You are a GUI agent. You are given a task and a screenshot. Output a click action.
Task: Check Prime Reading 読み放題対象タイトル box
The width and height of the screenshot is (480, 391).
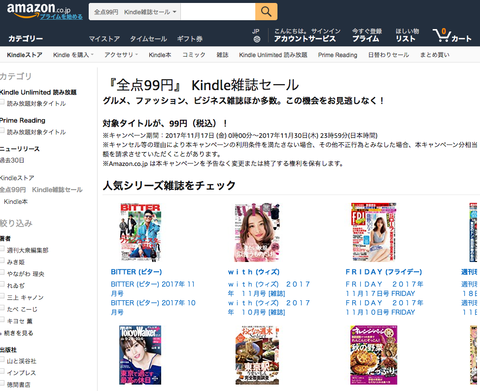pyautogui.click(x=2, y=131)
